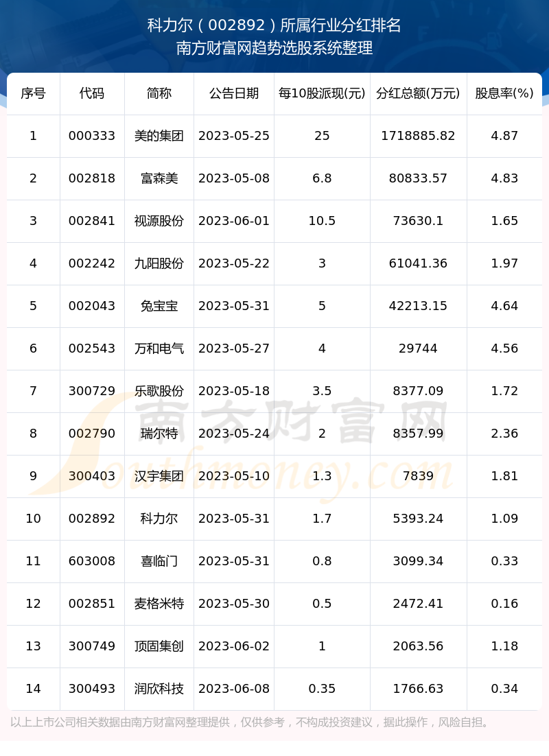Click the 代码 column header
This screenshot has height=756, width=549.
click(x=92, y=93)
